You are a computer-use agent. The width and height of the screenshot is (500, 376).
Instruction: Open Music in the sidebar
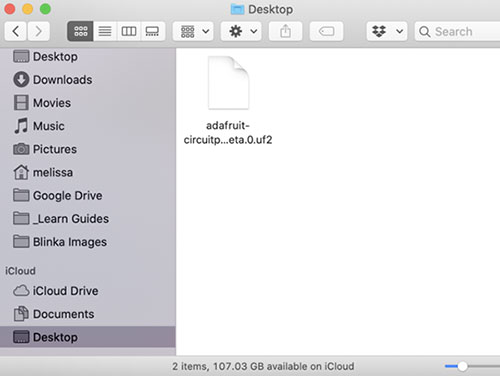88,126
